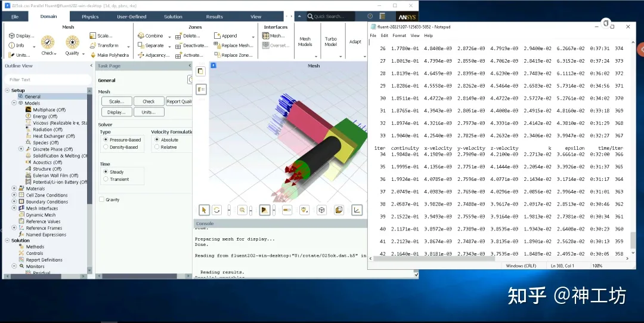
Task: Open the Mesh Models ribbon button
Action: 305,42
